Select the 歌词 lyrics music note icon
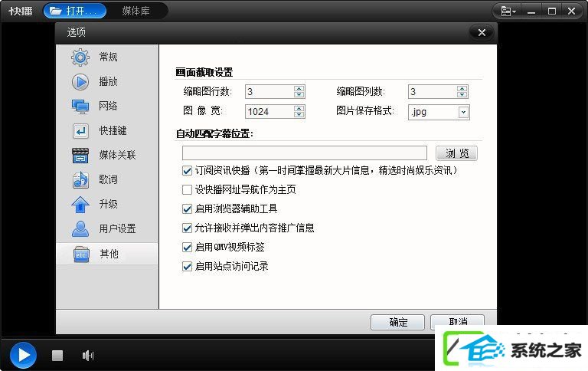 coord(80,180)
